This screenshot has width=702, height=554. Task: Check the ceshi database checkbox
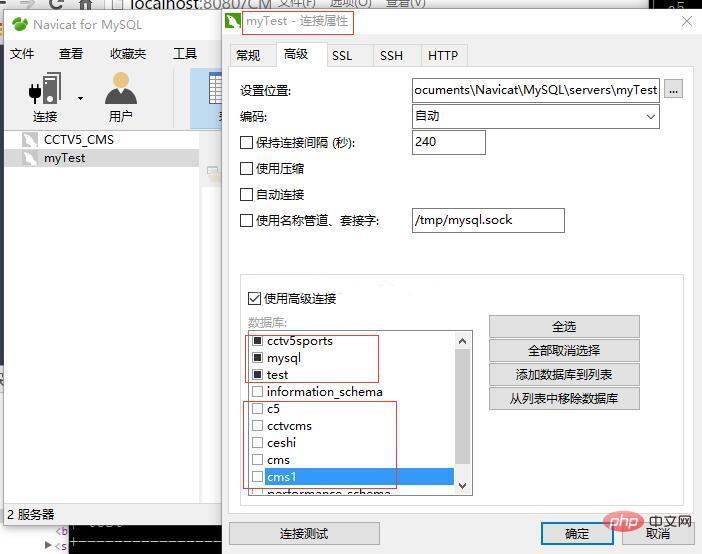click(x=257, y=442)
